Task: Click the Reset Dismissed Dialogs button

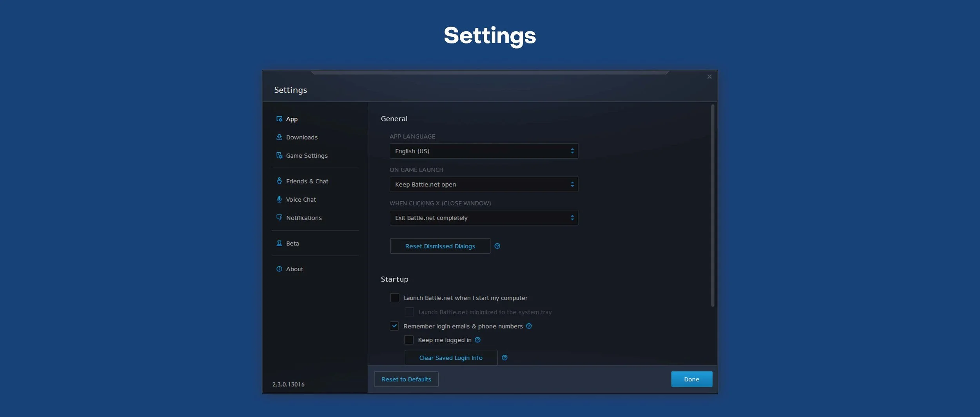Action: [440, 246]
